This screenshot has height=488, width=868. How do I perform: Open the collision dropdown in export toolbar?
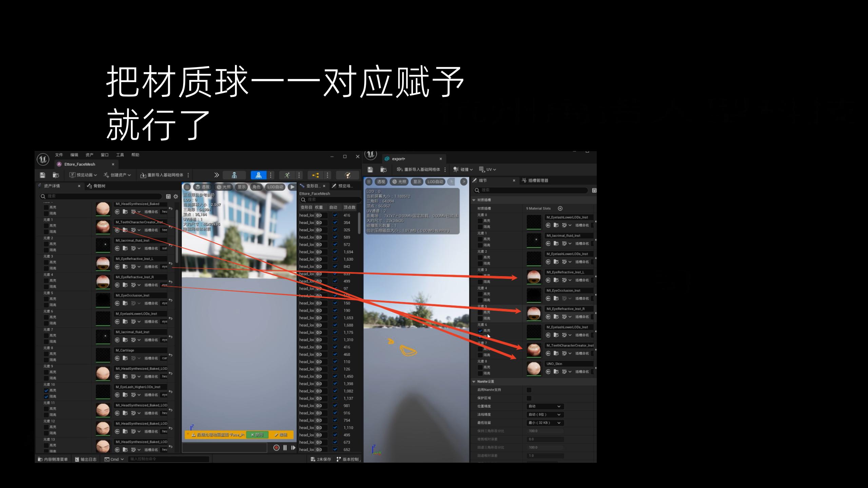click(463, 169)
